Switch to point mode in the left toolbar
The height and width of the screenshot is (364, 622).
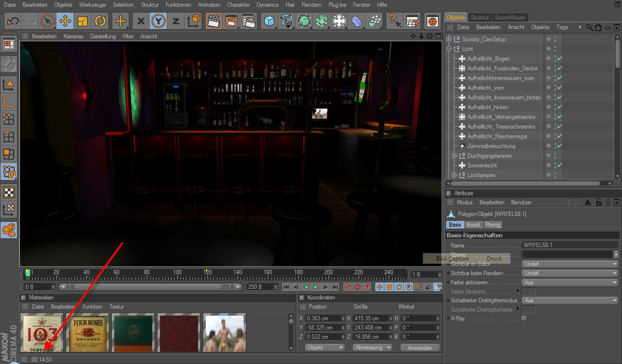pyautogui.click(x=9, y=119)
